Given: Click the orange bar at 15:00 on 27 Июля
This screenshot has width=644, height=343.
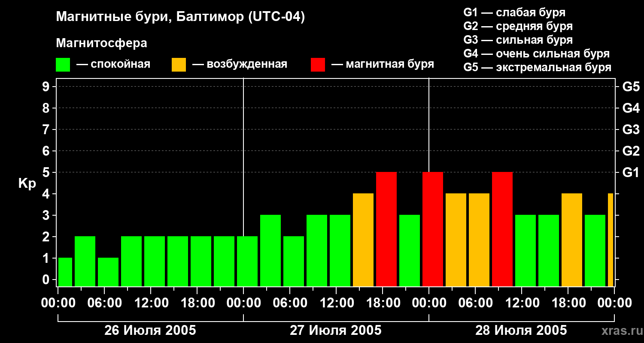Looking at the screenshot, I should (x=363, y=240).
